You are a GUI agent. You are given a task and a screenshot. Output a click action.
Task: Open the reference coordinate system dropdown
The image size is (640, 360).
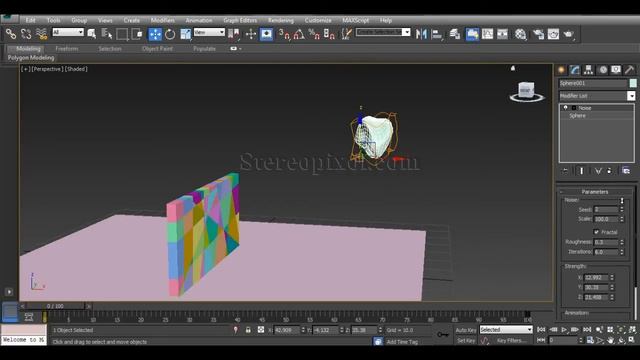(209, 32)
